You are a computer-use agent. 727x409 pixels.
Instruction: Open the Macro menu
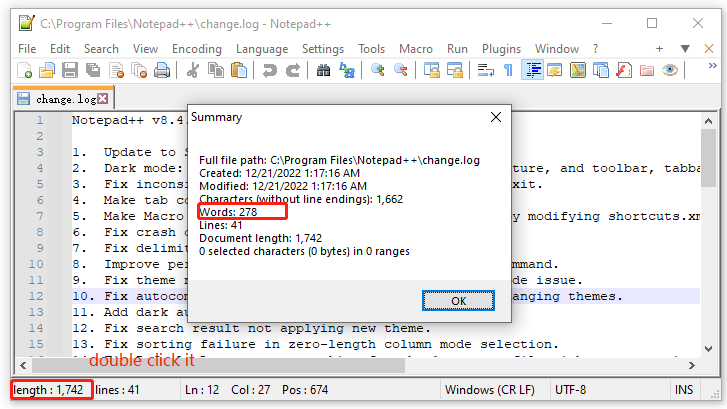(416, 49)
